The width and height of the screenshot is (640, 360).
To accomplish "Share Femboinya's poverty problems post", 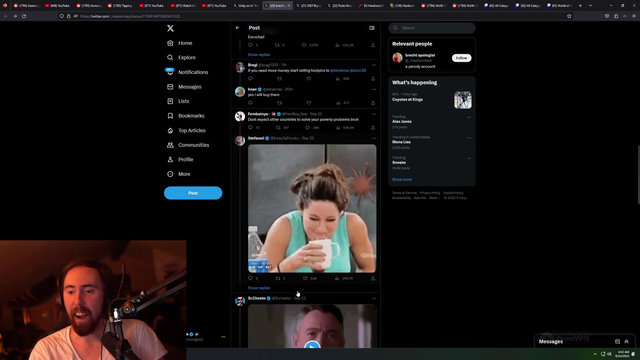I will click(373, 128).
